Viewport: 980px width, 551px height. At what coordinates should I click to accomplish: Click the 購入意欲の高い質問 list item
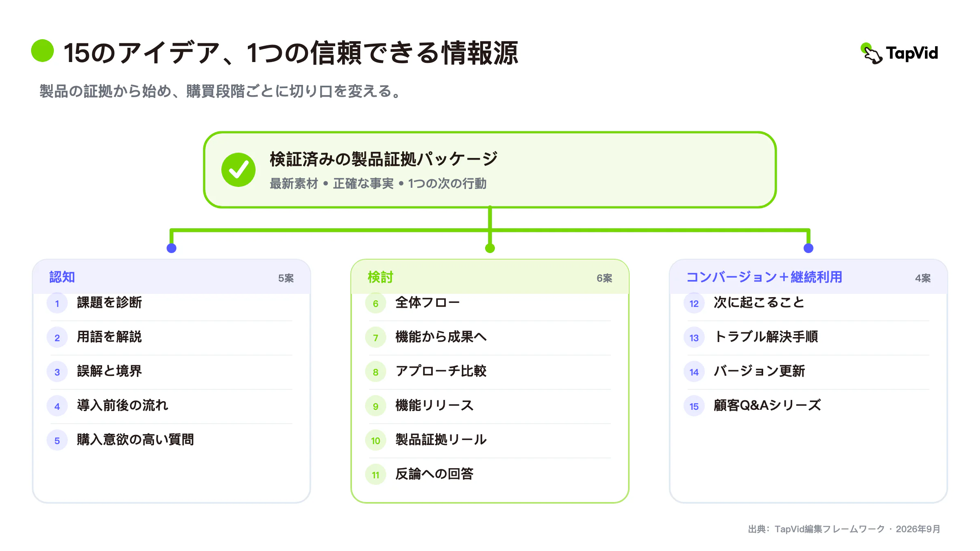[x=136, y=440]
